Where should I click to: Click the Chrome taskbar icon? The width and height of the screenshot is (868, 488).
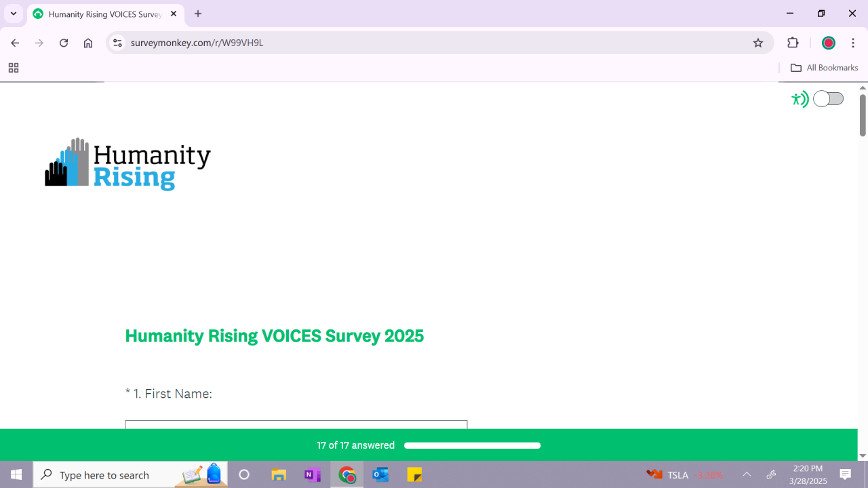pos(347,474)
